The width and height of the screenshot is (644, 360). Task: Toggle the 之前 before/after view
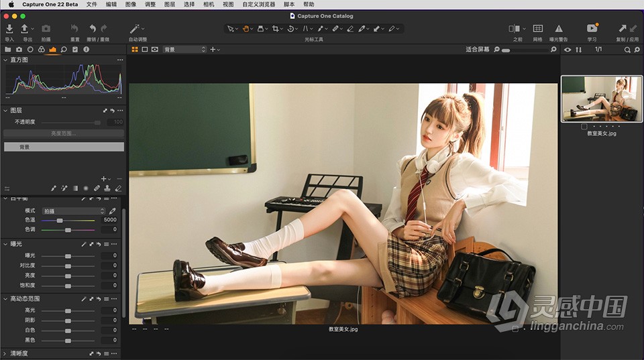pos(515,28)
